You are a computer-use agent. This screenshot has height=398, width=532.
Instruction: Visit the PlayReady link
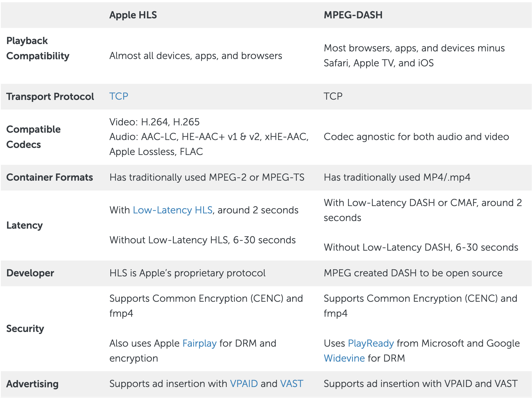pos(371,343)
